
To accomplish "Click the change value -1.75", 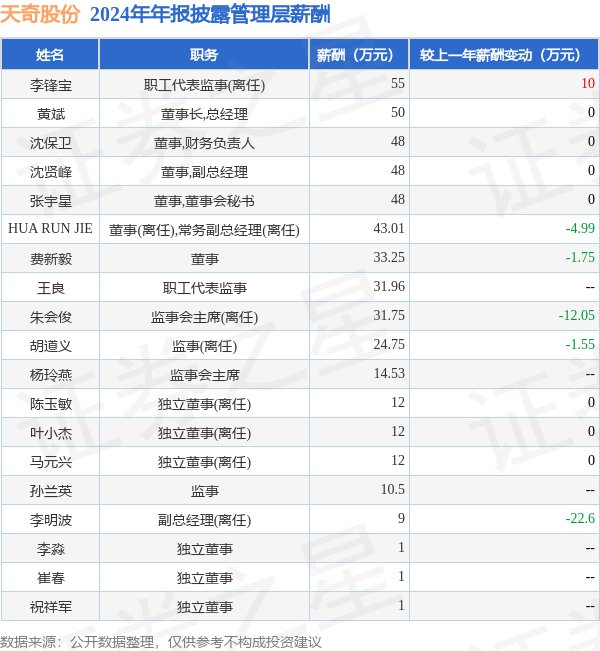I will (580, 257).
